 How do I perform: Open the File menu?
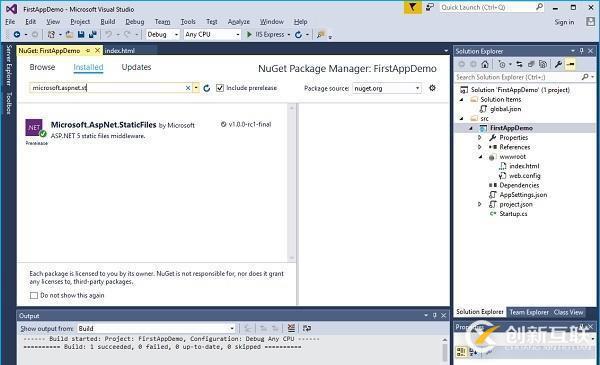[10, 22]
